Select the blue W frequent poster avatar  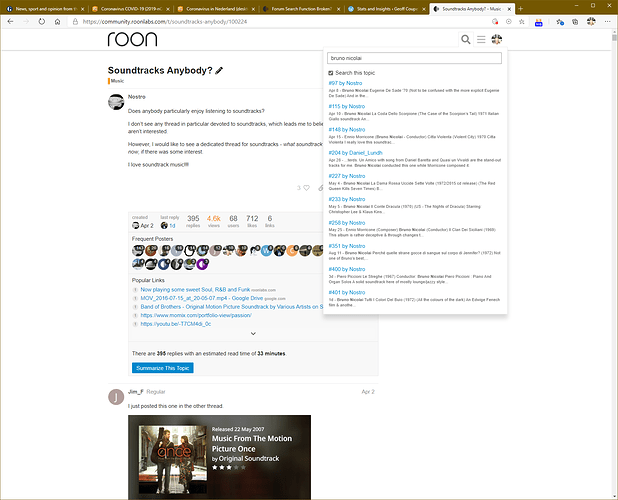coord(266,250)
